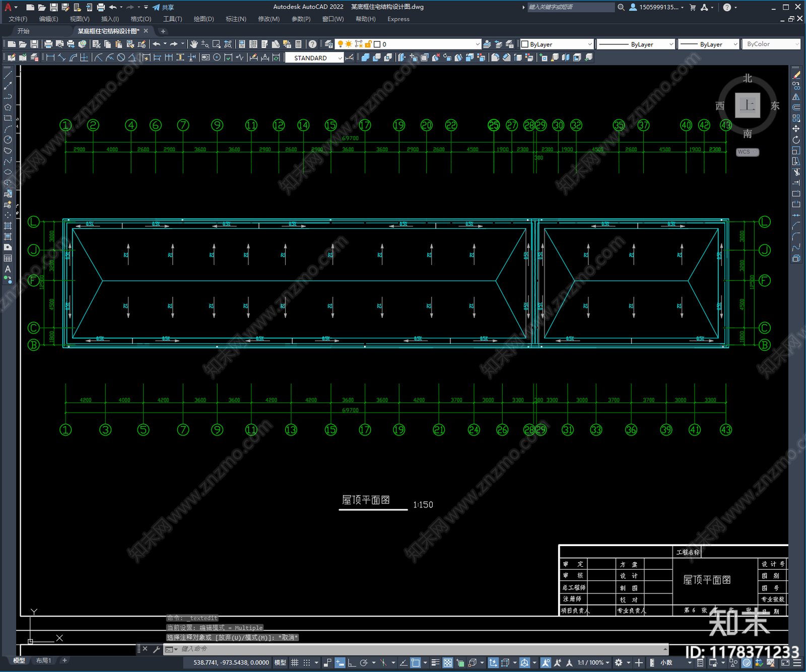Click the Plot Preview icon
Screen dimensions: 806x672
point(60,44)
